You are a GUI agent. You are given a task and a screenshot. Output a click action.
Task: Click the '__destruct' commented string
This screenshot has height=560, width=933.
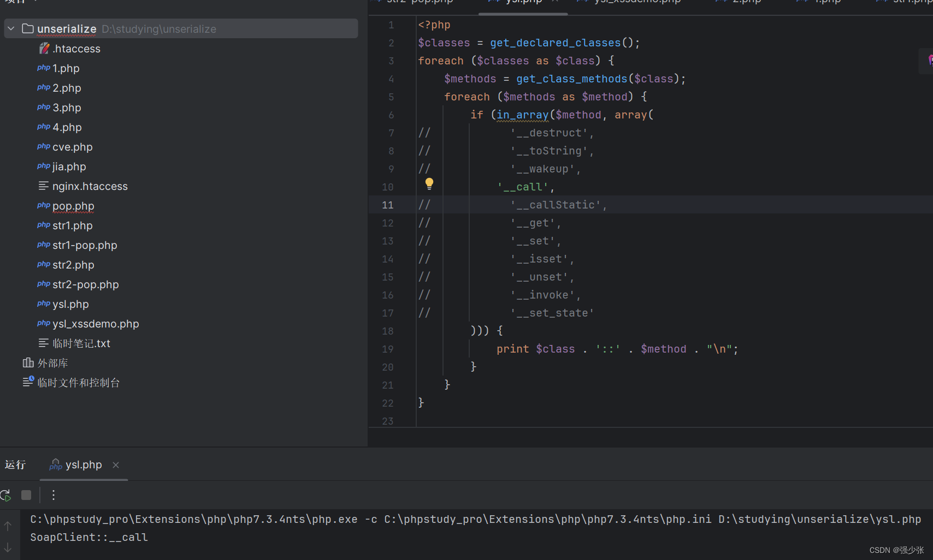click(548, 133)
